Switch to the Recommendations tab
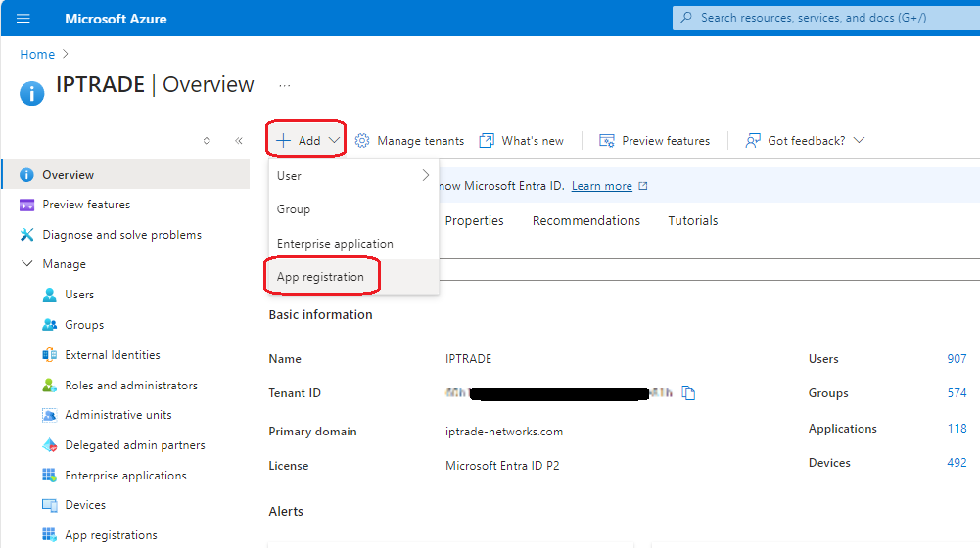 pos(586,220)
